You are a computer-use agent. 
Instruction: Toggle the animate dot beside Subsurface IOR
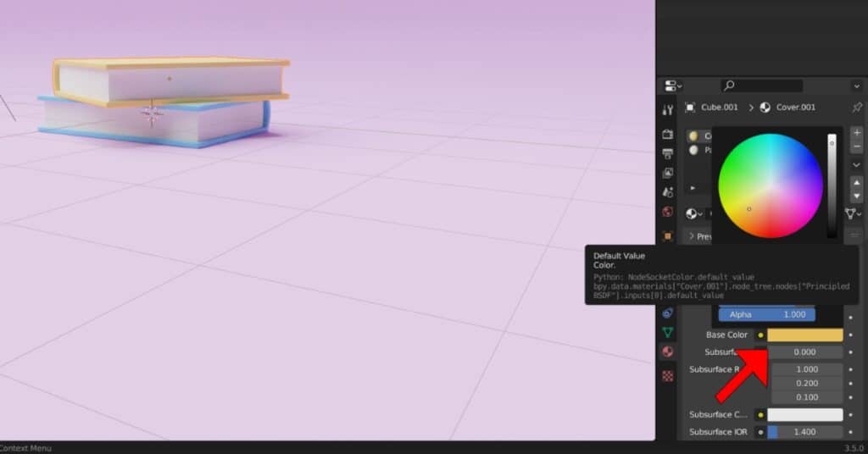pyautogui.click(x=850, y=432)
